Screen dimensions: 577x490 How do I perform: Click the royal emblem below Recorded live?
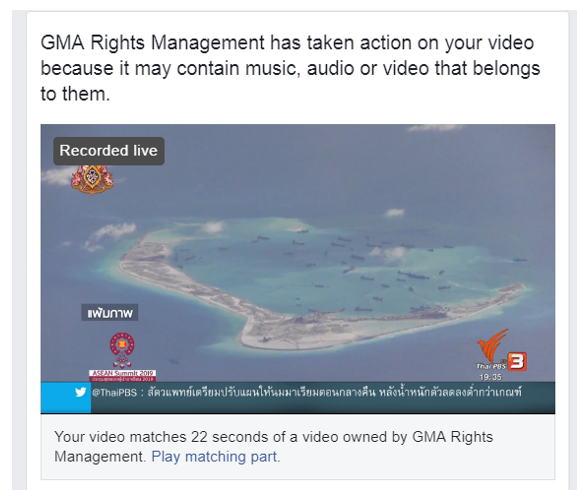coord(92,179)
